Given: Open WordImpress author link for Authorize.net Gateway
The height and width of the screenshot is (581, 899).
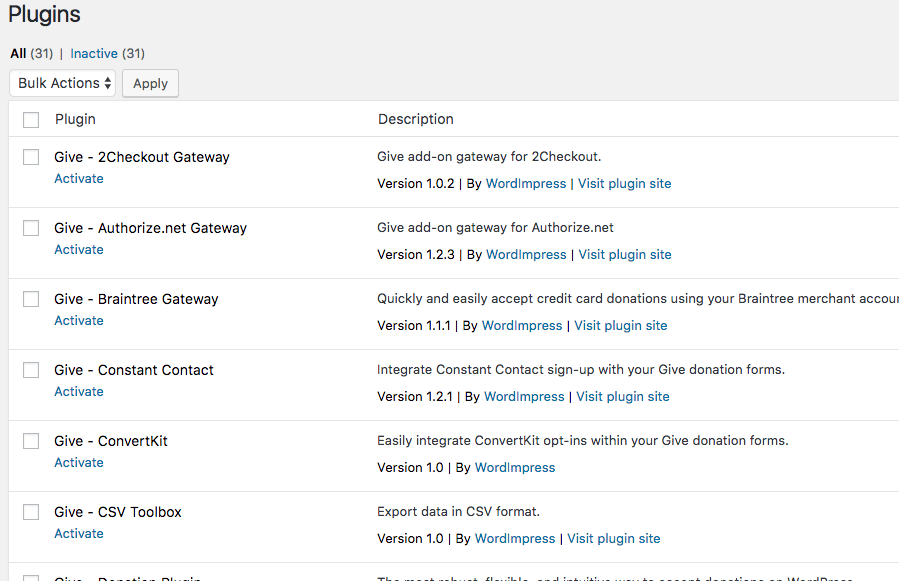Looking at the screenshot, I should point(526,255).
